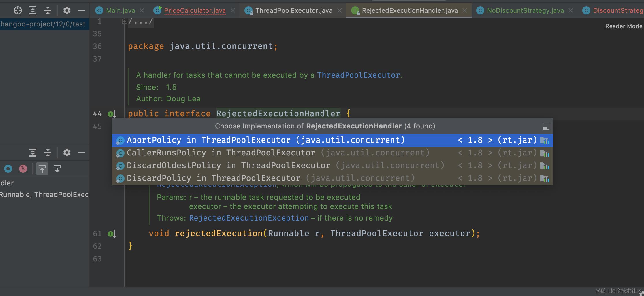The image size is (644, 296).
Task: Click the NoDiscountStrategy.java class icon
Action: pos(480,11)
